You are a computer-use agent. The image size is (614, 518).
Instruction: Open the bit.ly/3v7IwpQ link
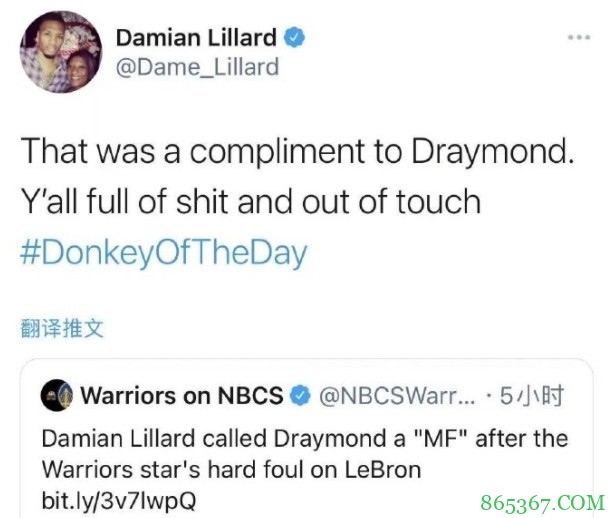pos(119,500)
